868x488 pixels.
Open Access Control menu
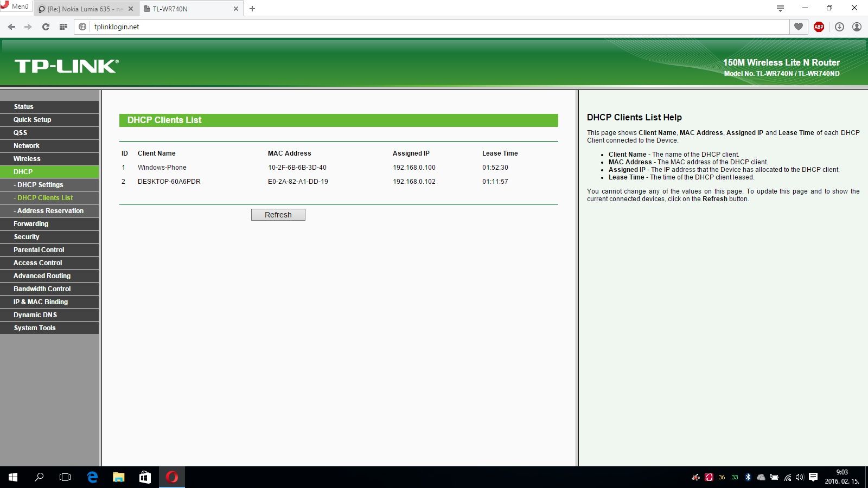coord(49,263)
